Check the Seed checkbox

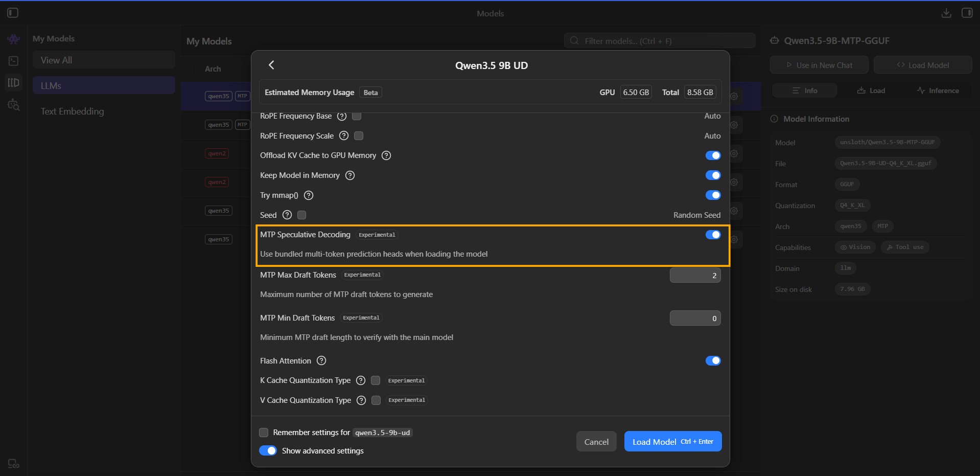tap(302, 215)
